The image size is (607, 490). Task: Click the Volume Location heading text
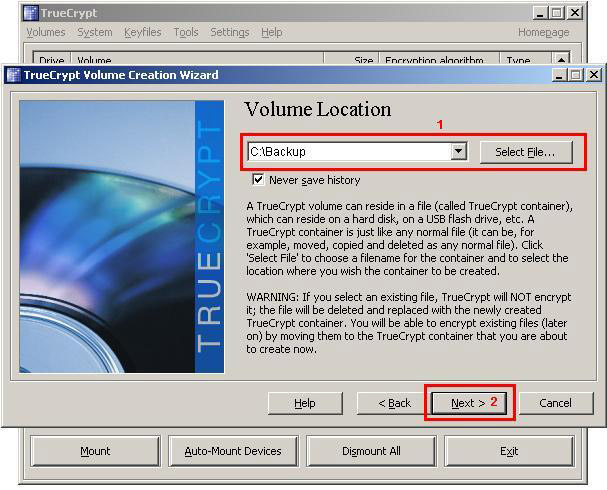(318, 110)
